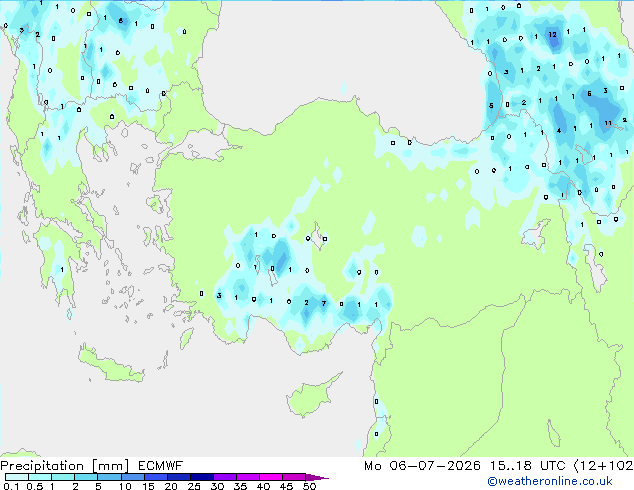634x490 pixels.
Task: Select the 35–40 mm legend color box
Action: [247, 477]
